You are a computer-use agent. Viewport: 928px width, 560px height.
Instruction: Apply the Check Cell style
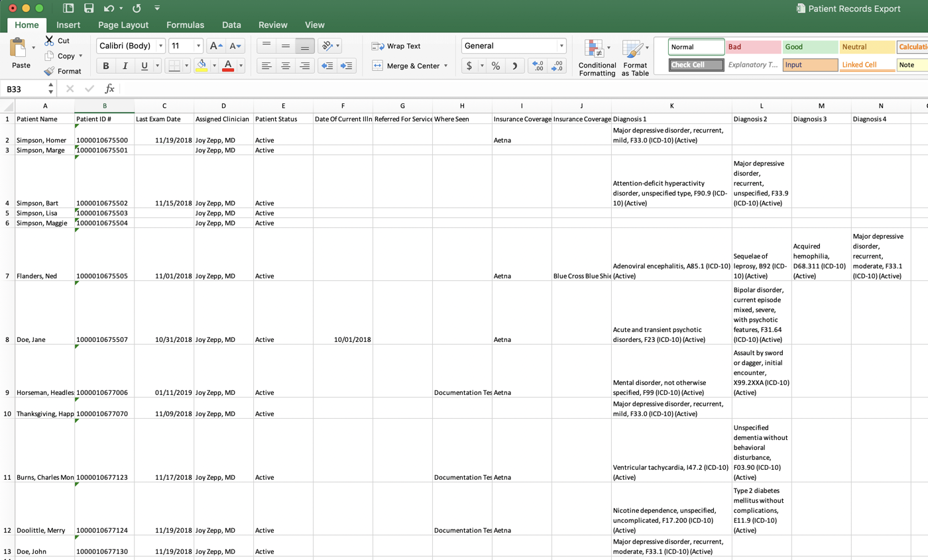tap(695, 65)
